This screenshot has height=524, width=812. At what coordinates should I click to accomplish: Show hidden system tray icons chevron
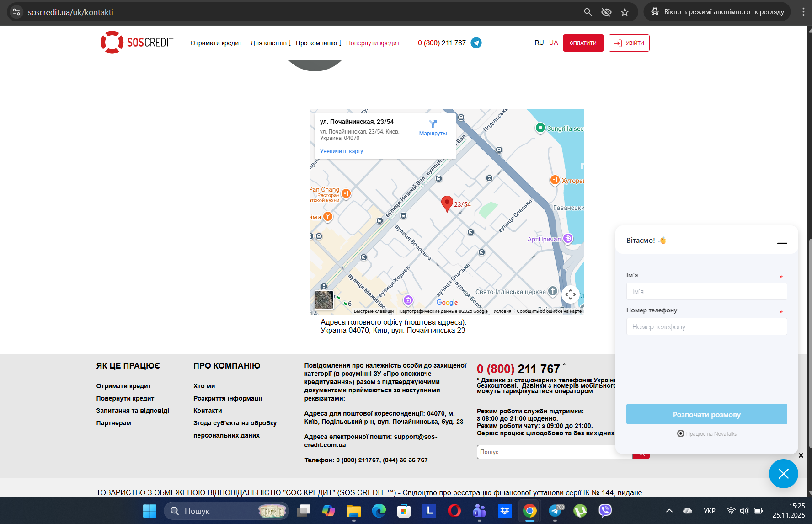(x=669, y=511)
